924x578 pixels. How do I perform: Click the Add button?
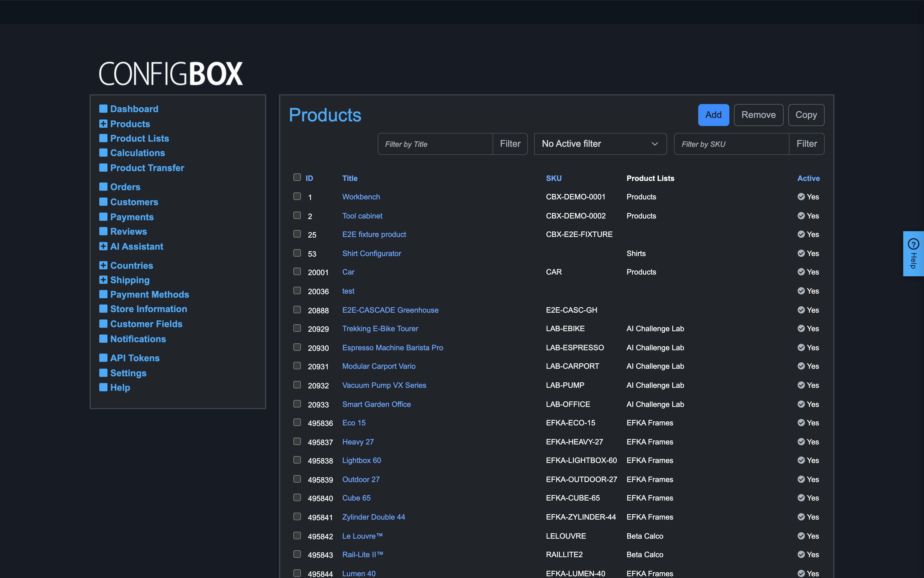point(713,115)
